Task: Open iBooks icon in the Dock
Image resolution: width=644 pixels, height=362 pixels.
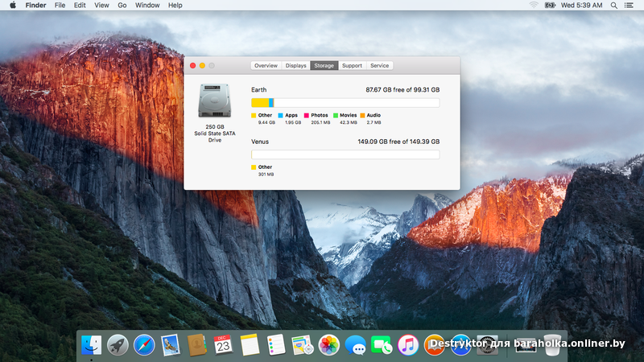Action: pyautogui.click(x=435, y=345)
